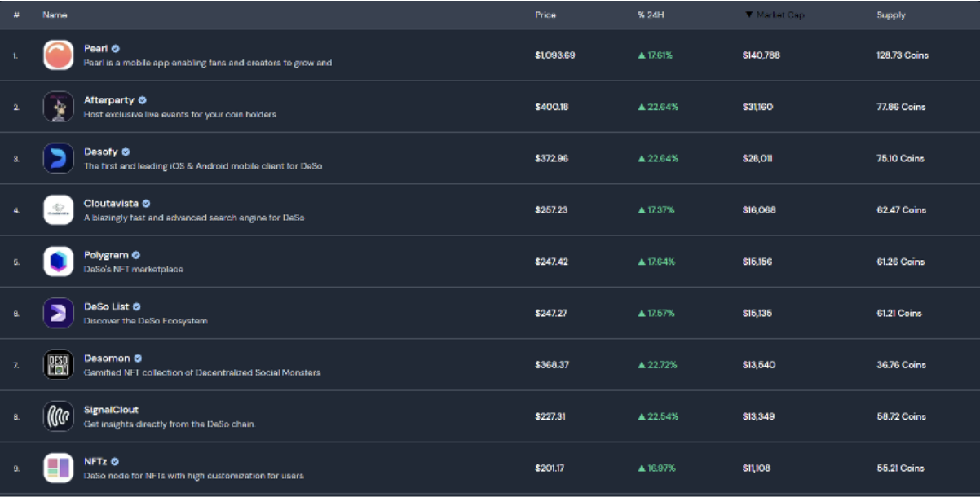Click the Cloutavista white logo icon
Image resolution: width=980 pixels, height=497 pixels.
click(x=58, y=210)
